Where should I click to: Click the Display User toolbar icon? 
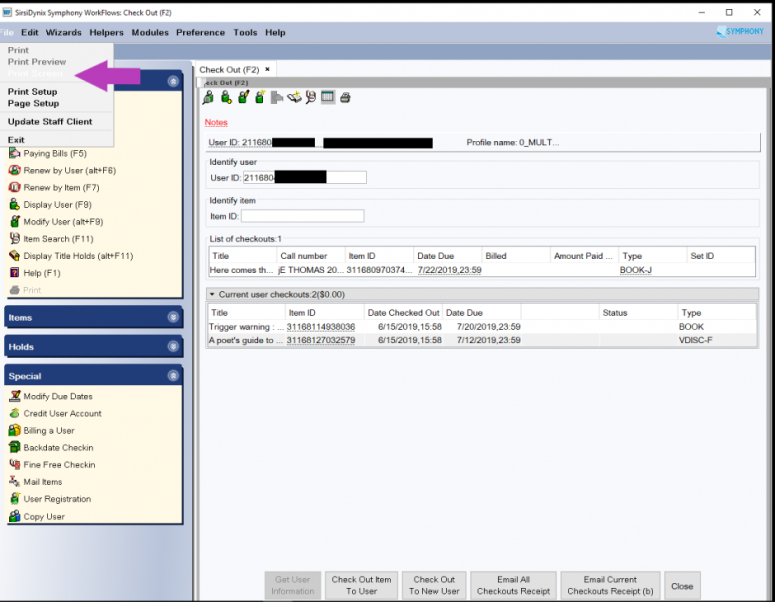(x=226, y=97)
